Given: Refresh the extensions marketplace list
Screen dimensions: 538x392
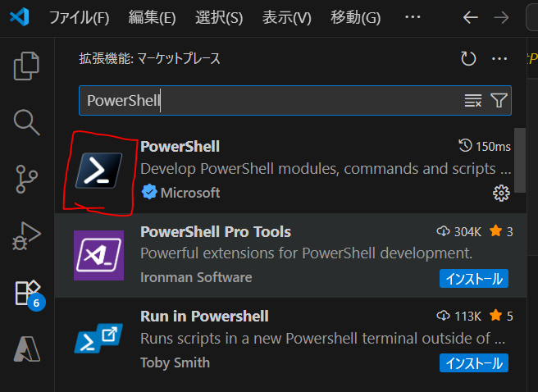Looking at the screenshot, I should tap(468, 59).
